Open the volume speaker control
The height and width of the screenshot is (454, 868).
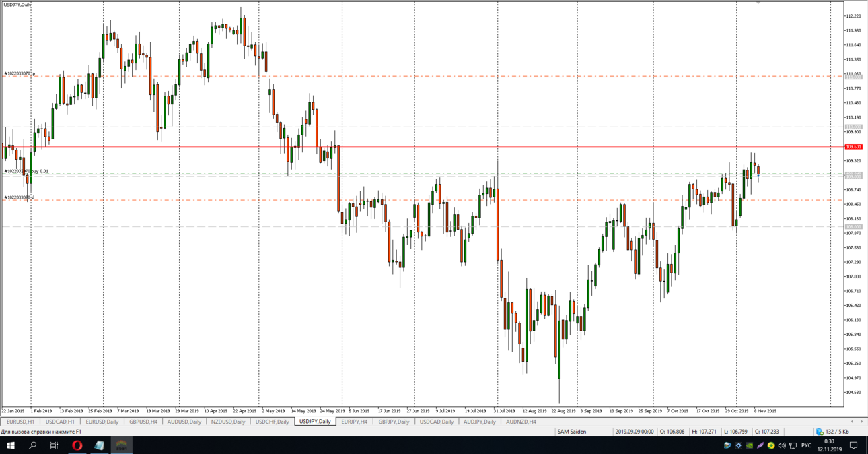(x=782, y=445)
